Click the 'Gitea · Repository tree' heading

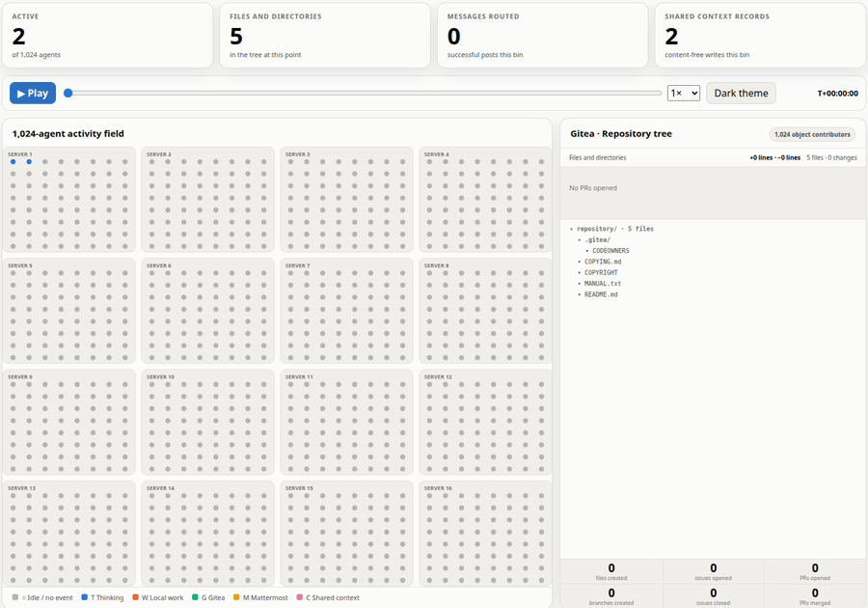click(621, 134)
